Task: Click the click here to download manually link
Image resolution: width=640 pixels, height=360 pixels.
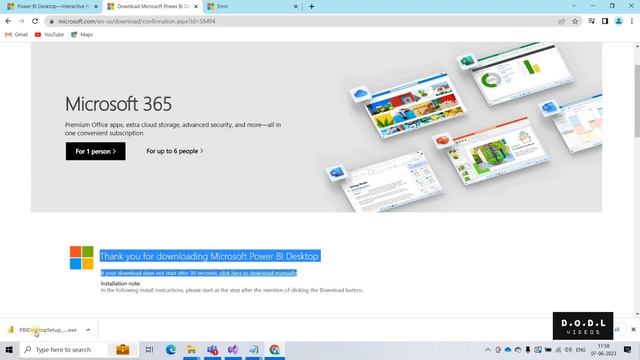Action: tap(258, 273)
